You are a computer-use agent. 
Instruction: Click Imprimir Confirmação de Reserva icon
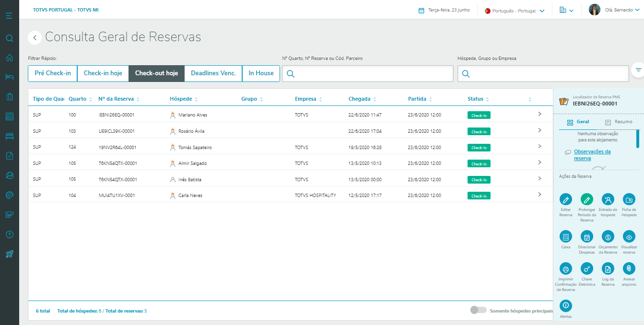pos(566,269)
